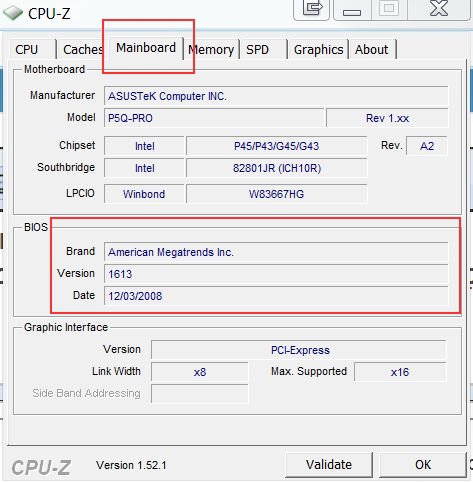Click the Model field P5Q-PRO
Screen dimensions: 473x483
214,118
